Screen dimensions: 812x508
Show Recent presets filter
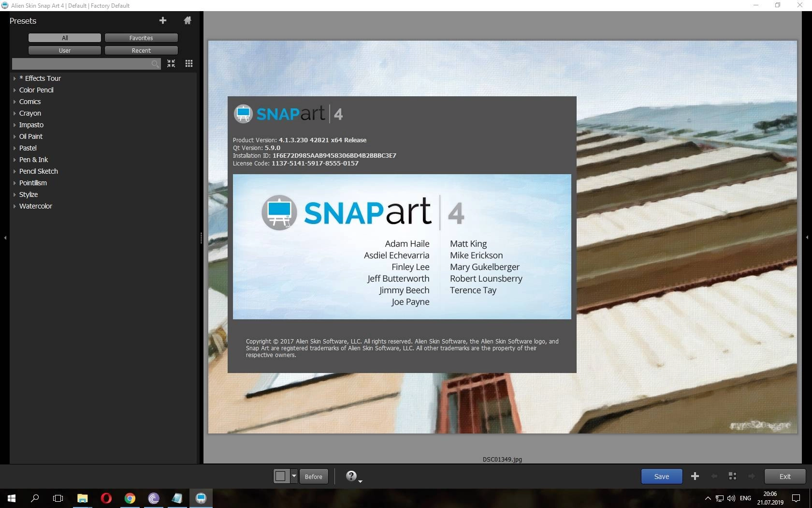tap(141, 50)
